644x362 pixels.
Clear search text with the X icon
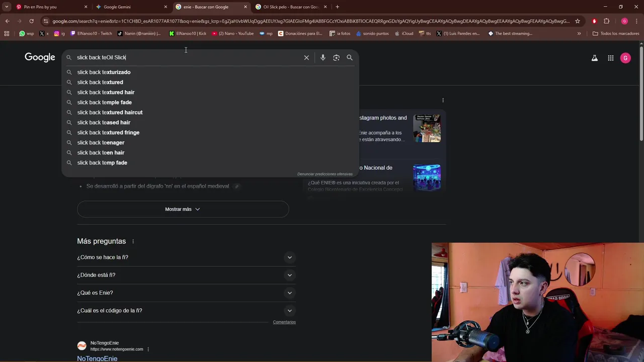306,57
